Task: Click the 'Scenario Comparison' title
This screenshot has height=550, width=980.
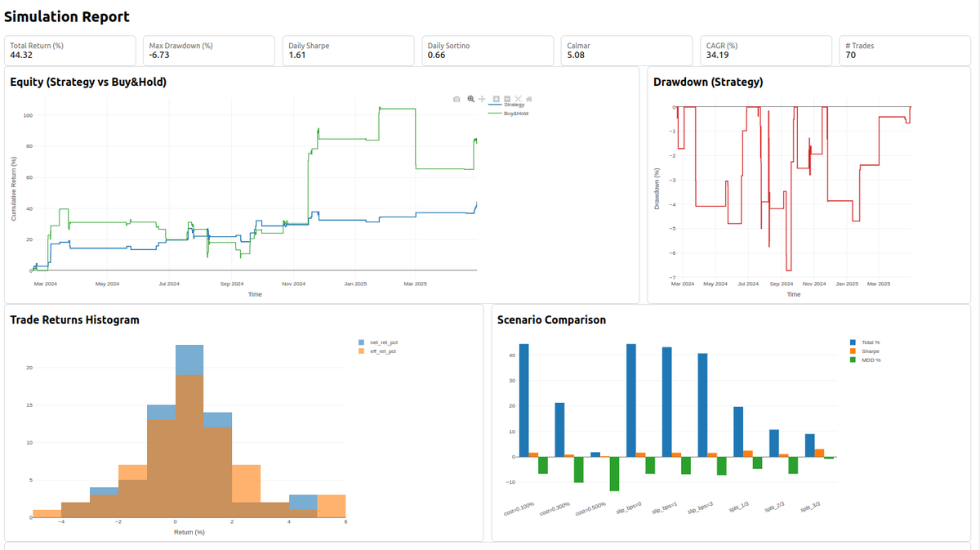Action: click(x=551, y=320)
